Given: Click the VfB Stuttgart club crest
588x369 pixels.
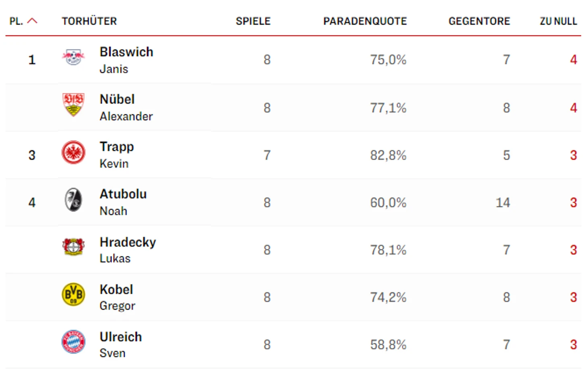Looking at the screenshot, I should click(73, 104).
